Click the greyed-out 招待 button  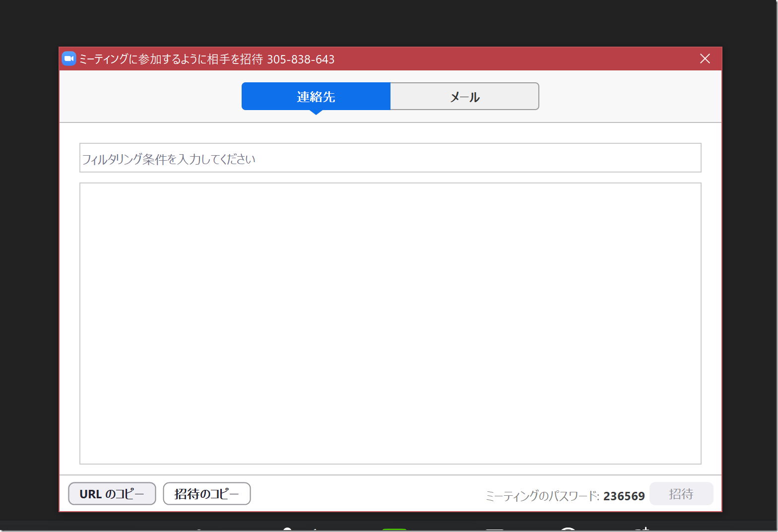pyautogui.click(x=681, y=494)
